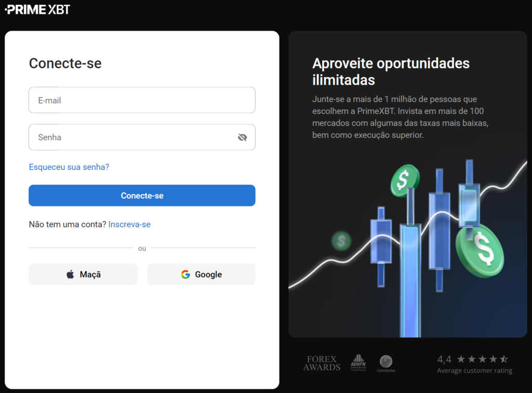Click the Forex Awards logo

point(321,362)
